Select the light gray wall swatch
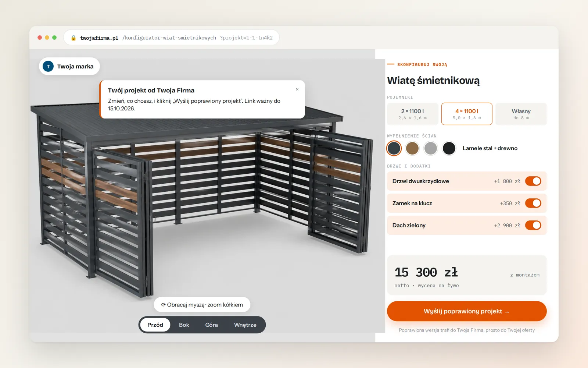This screenshot has height=368, width=588. point(431,148)
